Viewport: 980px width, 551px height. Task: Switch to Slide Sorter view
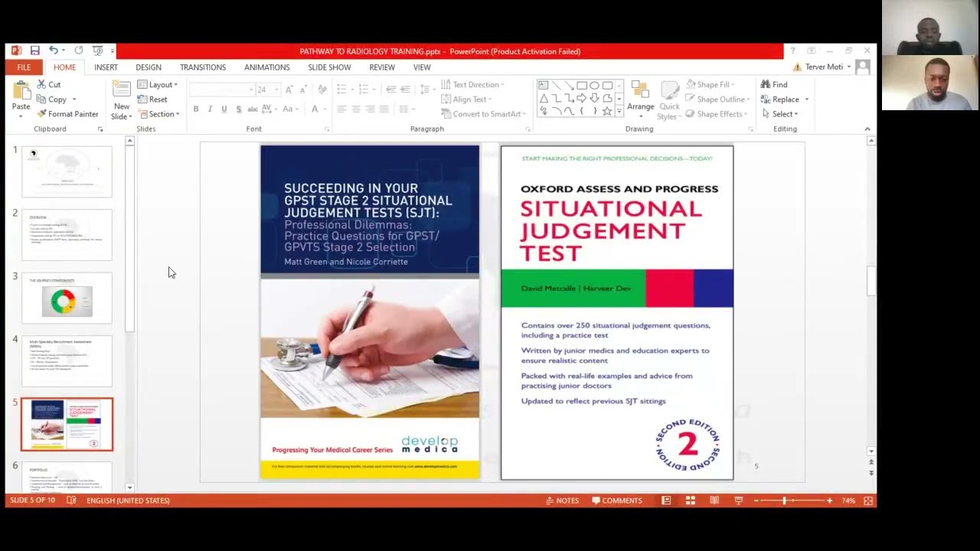point(690,500)
